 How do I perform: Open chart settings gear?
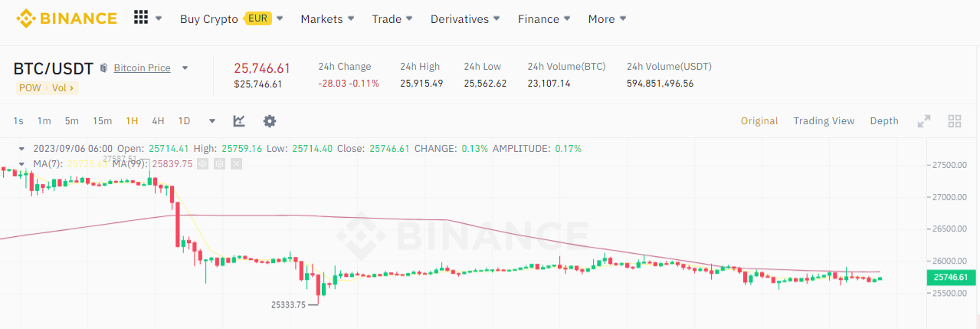(x=270, y=121)
